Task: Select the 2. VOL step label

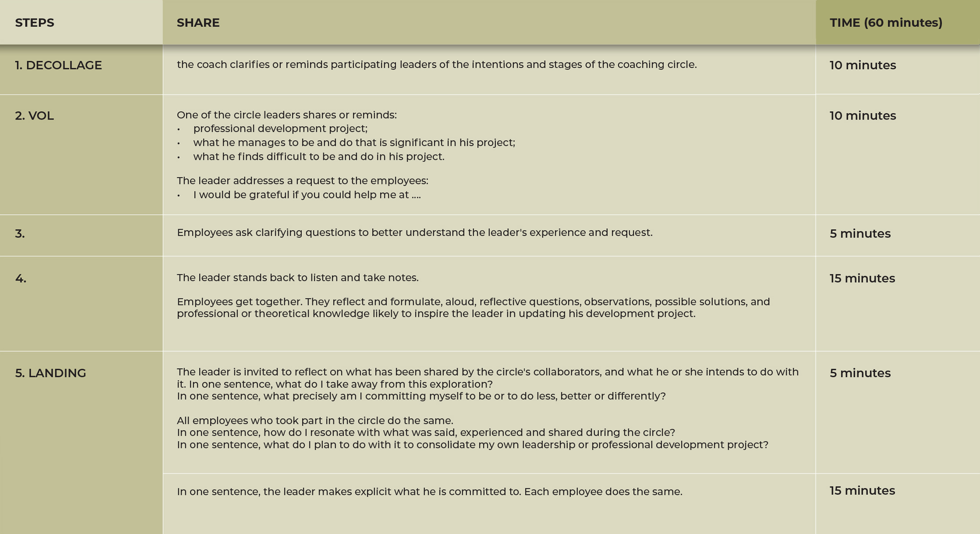Action: (x=34, y=116)
